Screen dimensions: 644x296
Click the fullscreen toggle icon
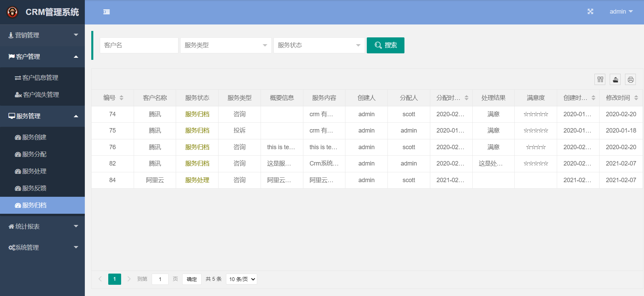[590, 12]
